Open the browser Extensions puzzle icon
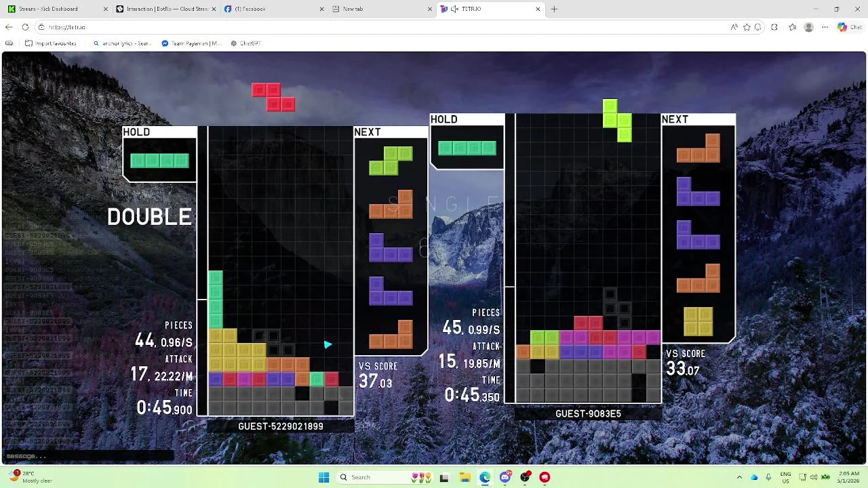The image size is (868, 488). click(774, 27)
